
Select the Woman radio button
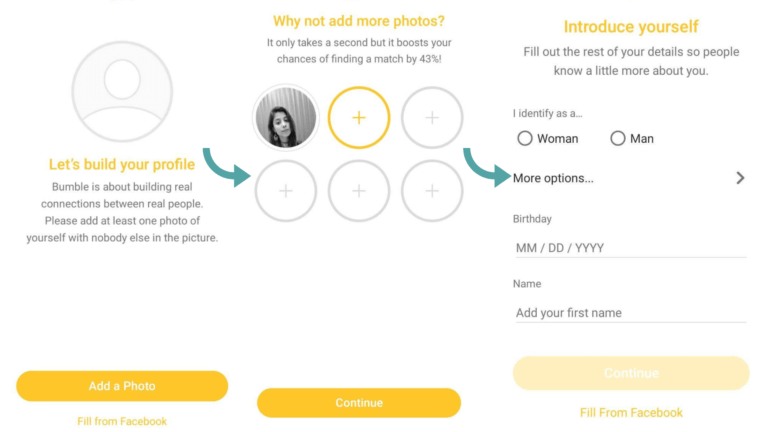(x=525, y=139)
